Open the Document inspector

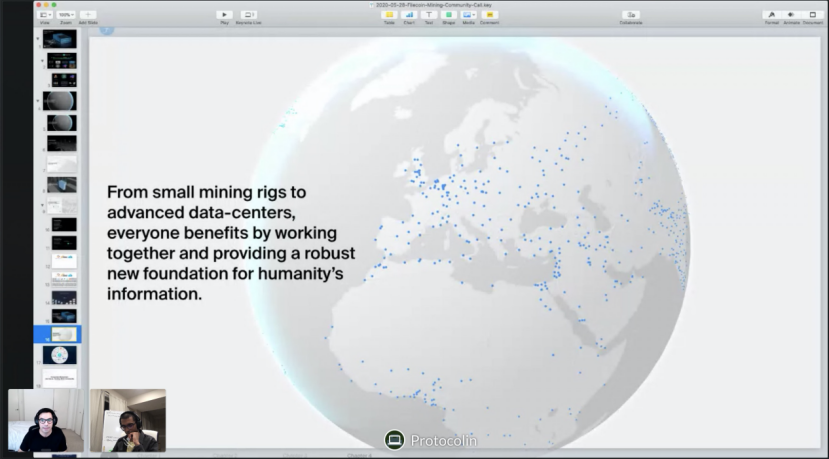point(813,15)
